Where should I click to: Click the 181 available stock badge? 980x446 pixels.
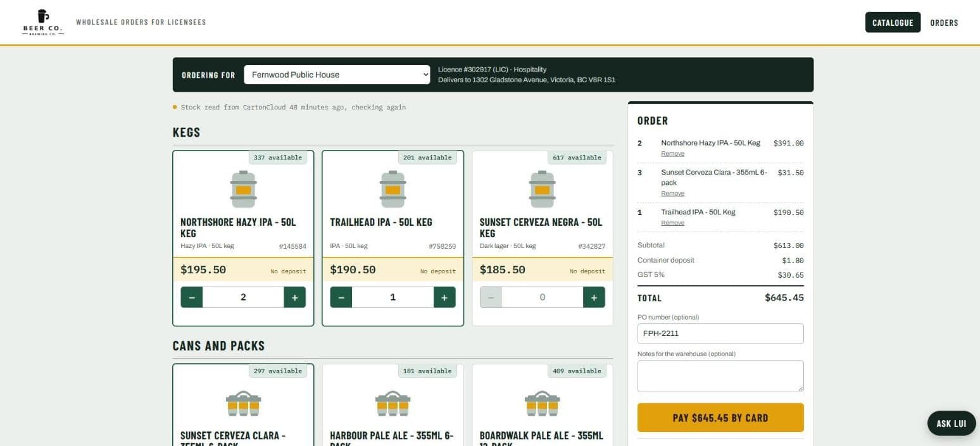click(x=427, y=371)
